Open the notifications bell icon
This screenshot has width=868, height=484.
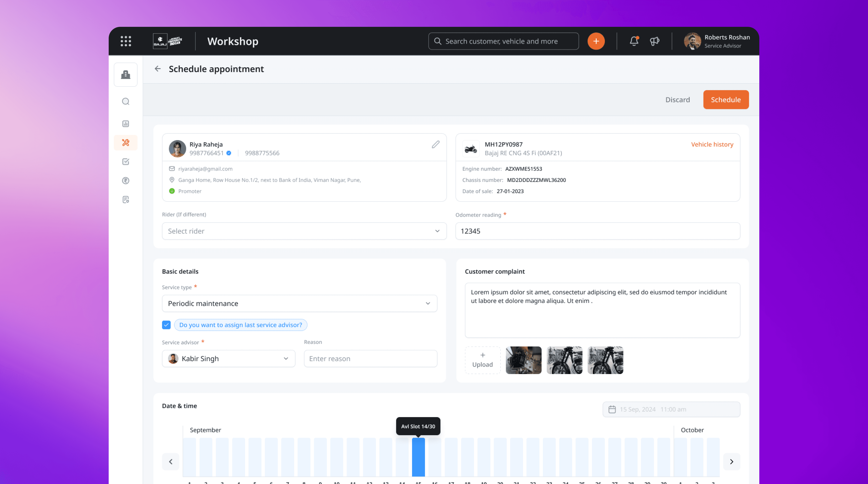pyautogui.click(x=634, y=41)
